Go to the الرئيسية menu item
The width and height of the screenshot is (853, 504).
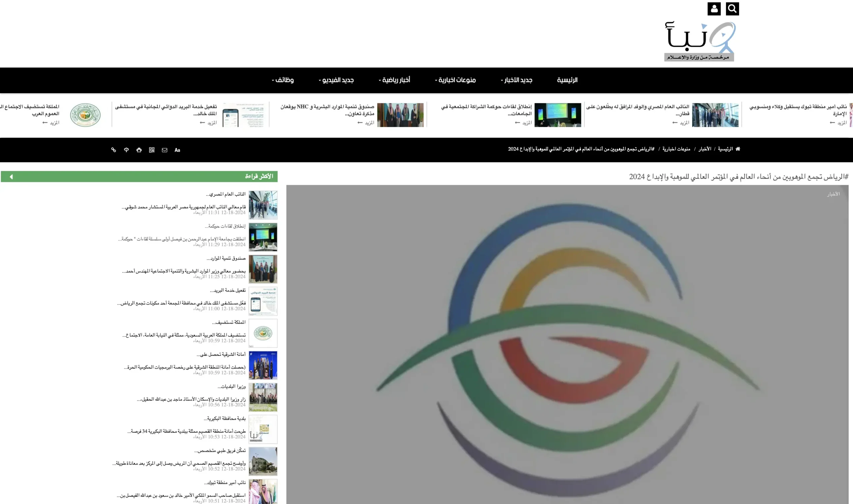(567, 80)
